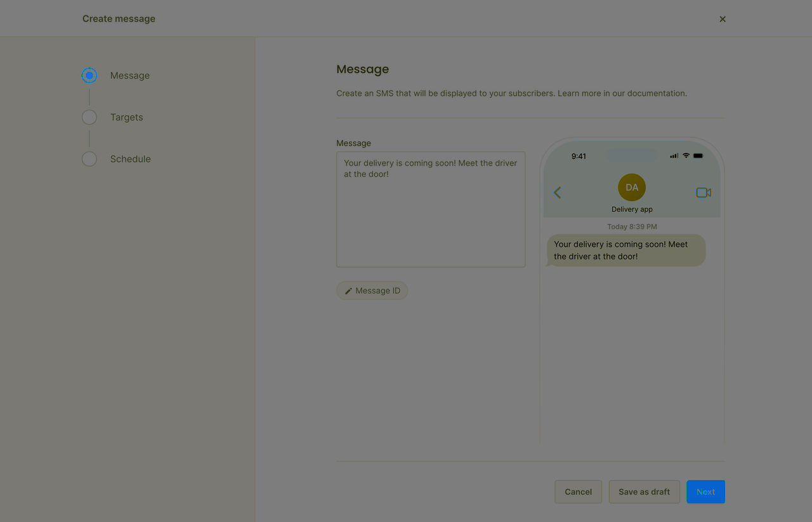Click the pencil icon on Message ID button
Image resolution: width=812 pixels, height=522 pixels.
[x=348, y=290]
